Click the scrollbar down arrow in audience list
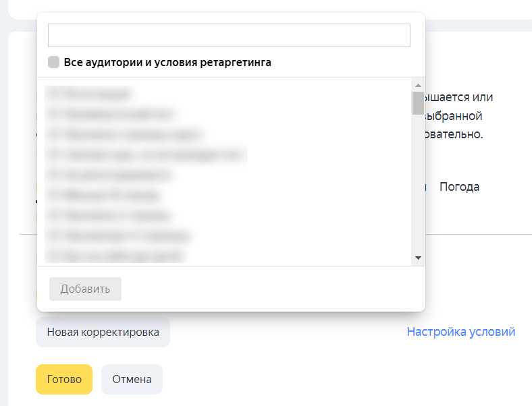 click(x=418, y=258)
